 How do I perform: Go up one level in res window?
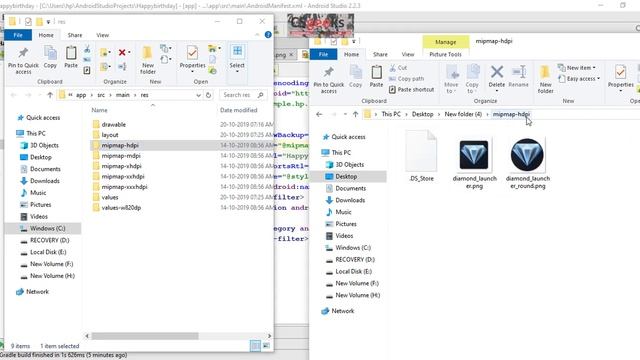pyautogui.click(x=50, y=95)
